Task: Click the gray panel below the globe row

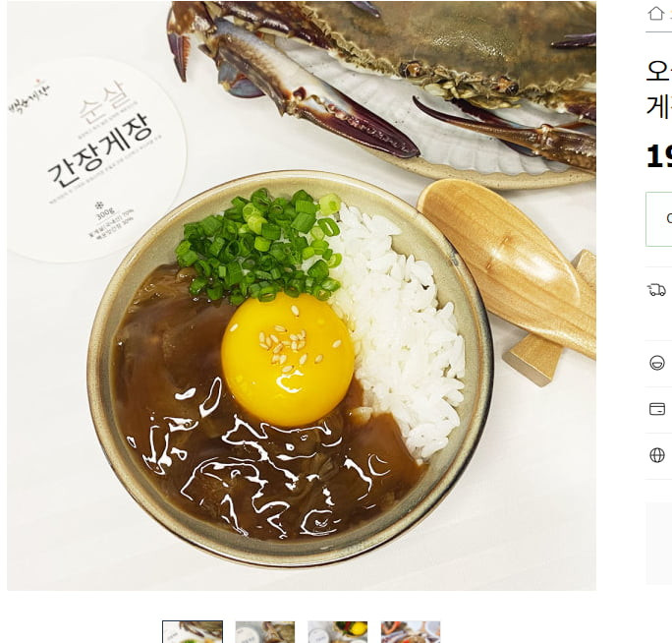Action: point(659,543)
